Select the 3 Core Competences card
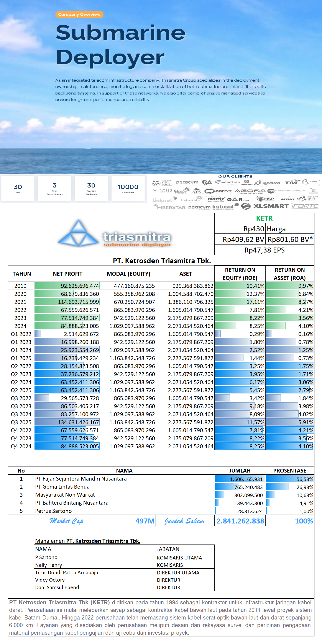The image size is (322, 644). pyautogui.click(x=54, y=188)
